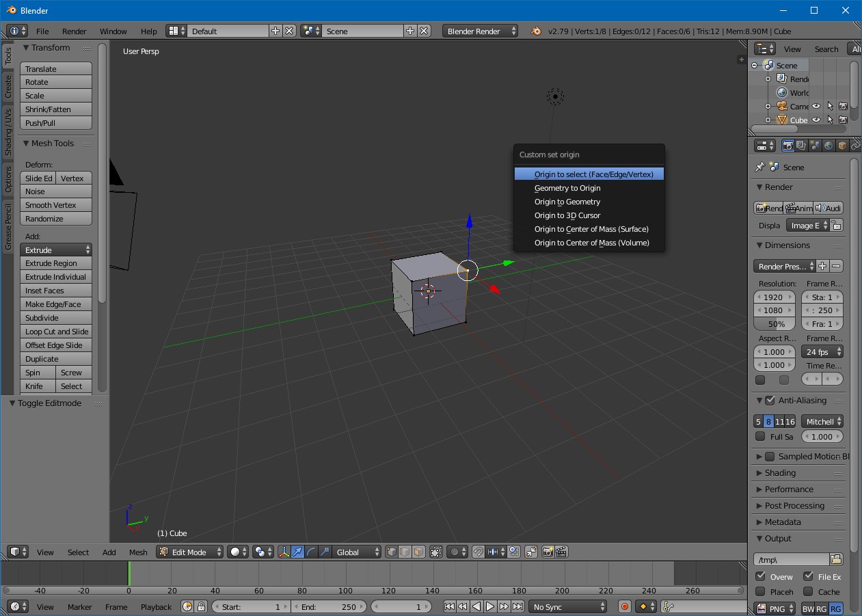The image size is (862, 616).
Task: Click the OpenGL render animation clapper icon
Action: pyautogui.click(x=561, y=552)
